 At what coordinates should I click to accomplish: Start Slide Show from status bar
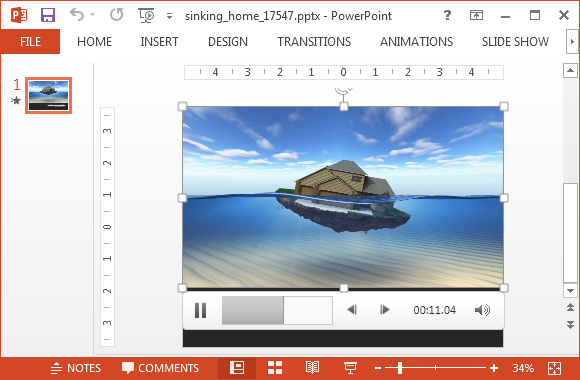point(350,368)
